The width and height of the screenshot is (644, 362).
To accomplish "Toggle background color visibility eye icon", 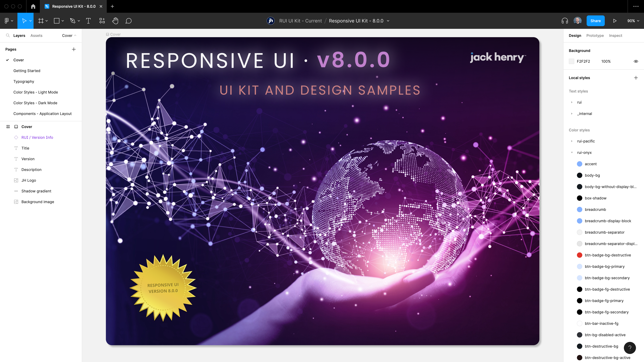I will [x=636, y=61].
